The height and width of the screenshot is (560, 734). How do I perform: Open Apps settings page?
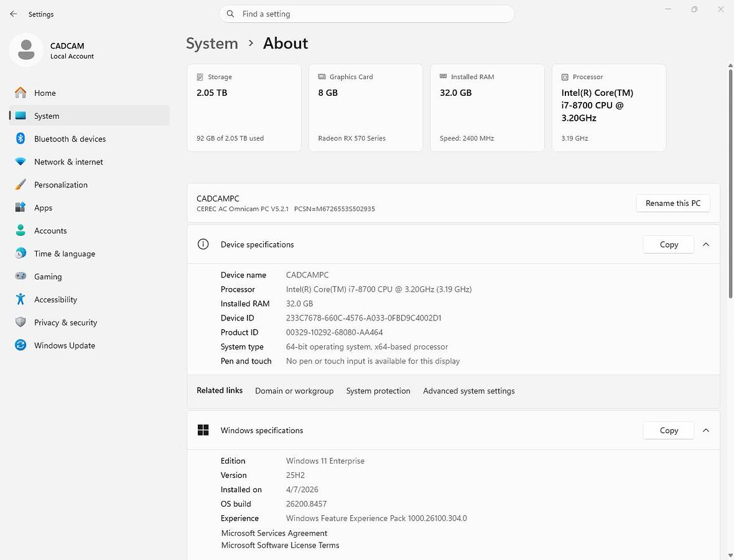pos(90,207)
